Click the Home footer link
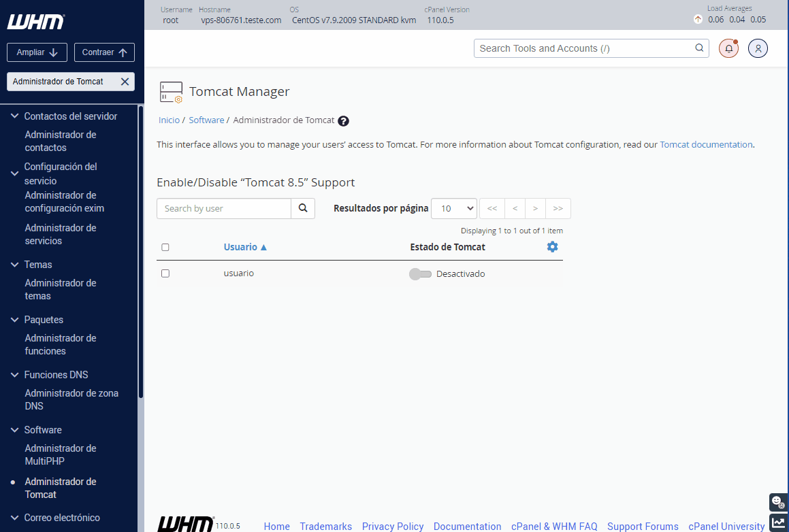The height and width of the screenshot is (532, 789). 277,526
